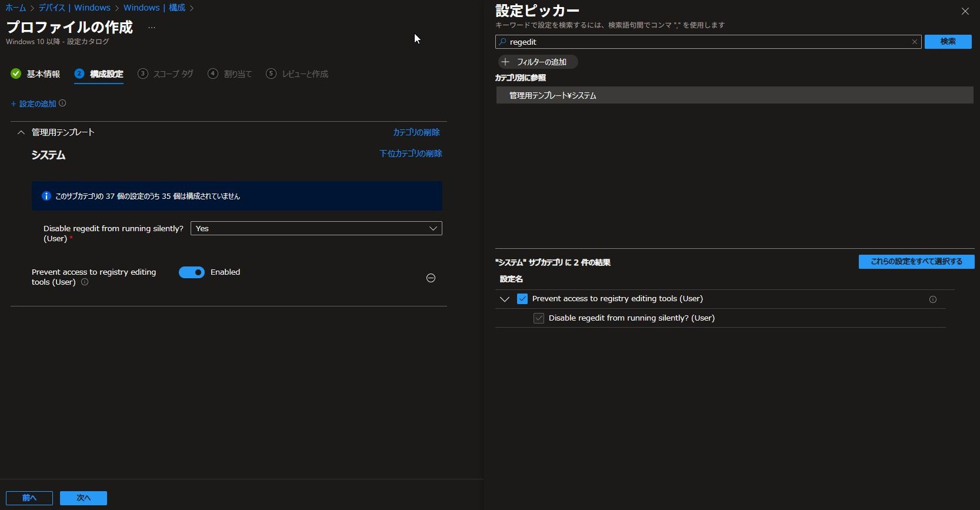Click the 次へ button
This screenshot has height=510, width=980.
tap(83, 498)
